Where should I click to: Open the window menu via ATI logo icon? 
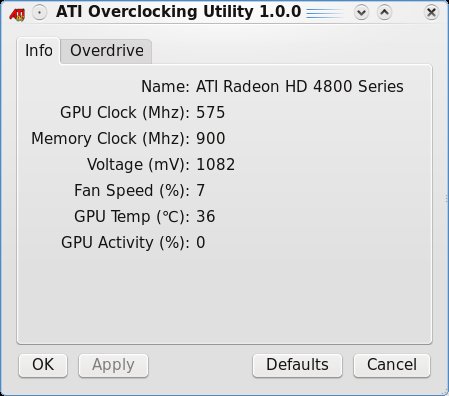click(x=17, y=14)
